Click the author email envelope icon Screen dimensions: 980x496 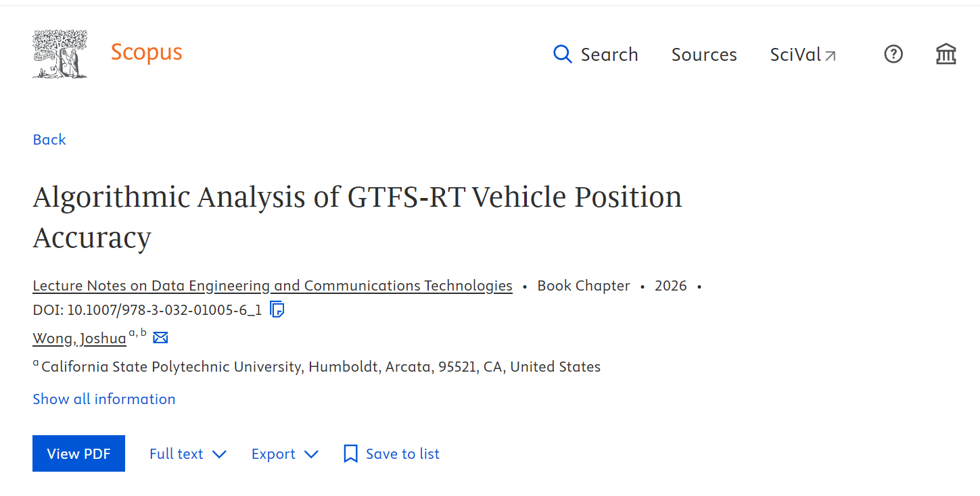(160, 337)
